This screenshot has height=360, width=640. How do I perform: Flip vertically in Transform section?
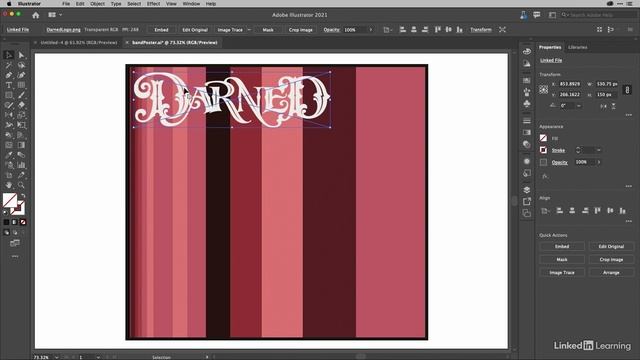[613, 106]
